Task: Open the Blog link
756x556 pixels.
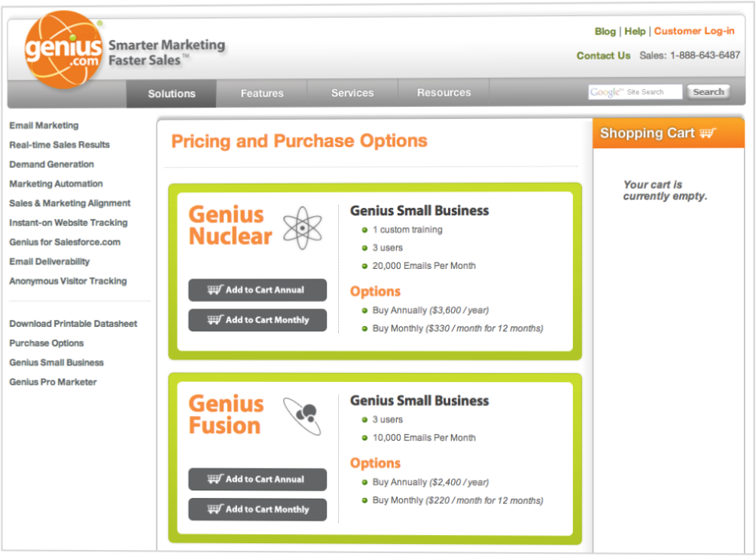Action: pyautogui.click(x=605, y=32)
